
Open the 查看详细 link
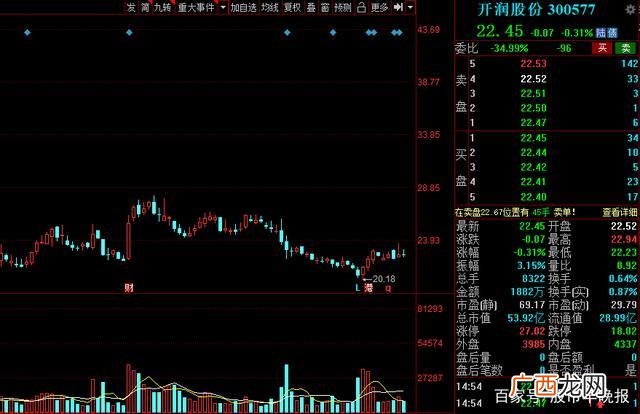coord(620,212)
